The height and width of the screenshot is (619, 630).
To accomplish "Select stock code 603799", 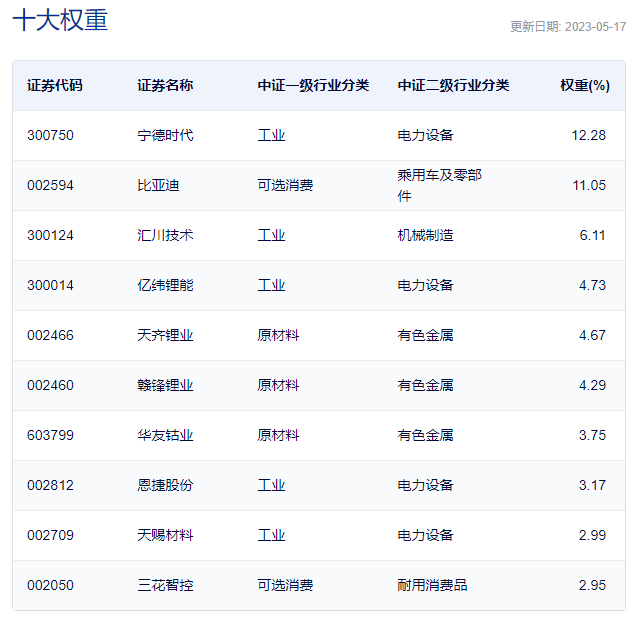I will [x=50, y=435].
